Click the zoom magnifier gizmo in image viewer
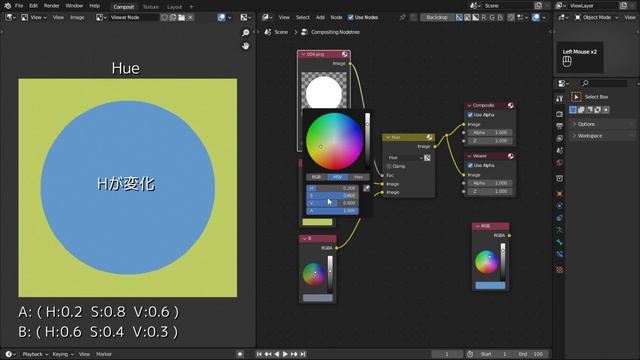The height and width of the screenshot is (360, 640). click(245, 33)
